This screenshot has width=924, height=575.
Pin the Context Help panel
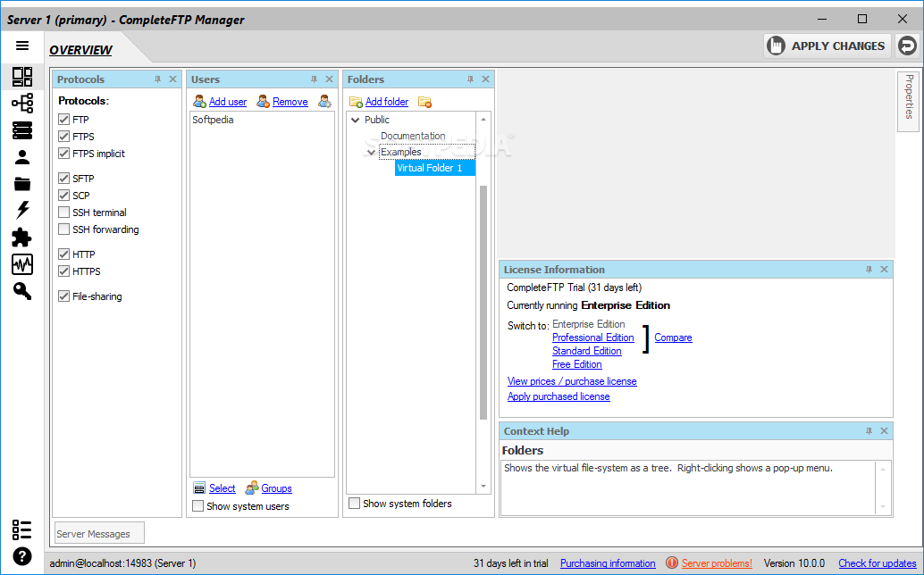869,431
